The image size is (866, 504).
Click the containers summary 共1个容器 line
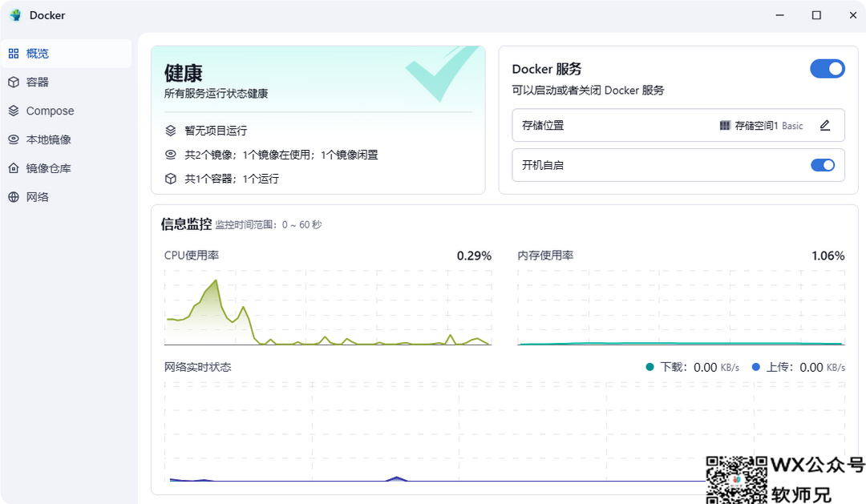[x=232, y=179]
